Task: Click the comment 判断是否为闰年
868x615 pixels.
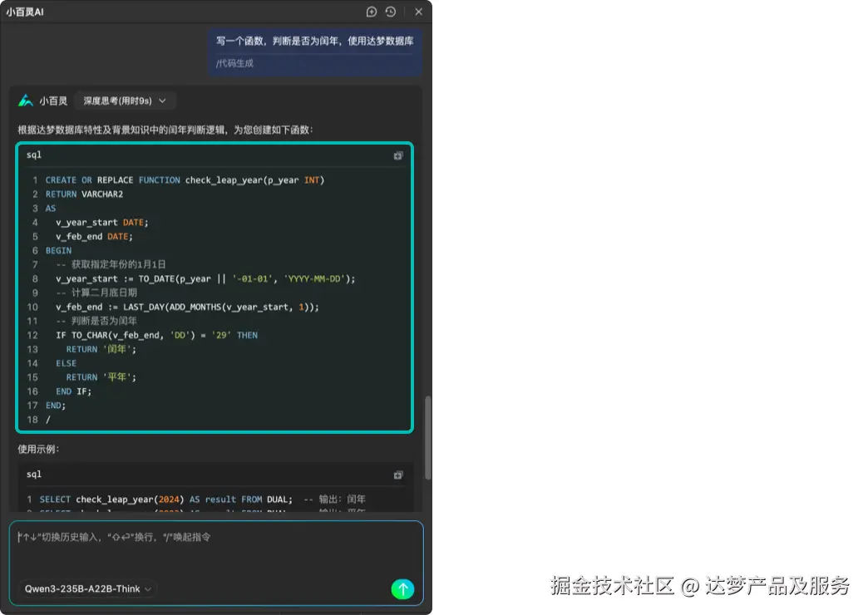Action: tap(96, 321)
